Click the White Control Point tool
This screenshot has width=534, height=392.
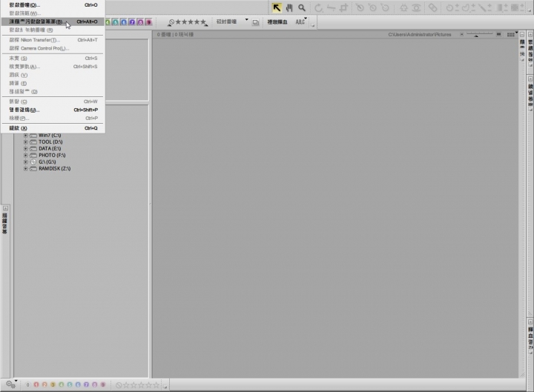coord(385,8)
